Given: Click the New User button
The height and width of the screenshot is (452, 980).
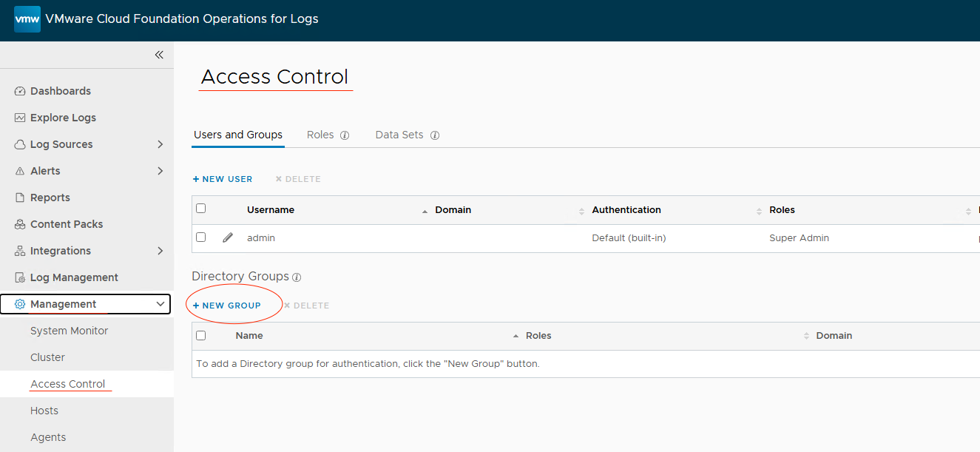Looking at the screenshot, I should [223, 179].
